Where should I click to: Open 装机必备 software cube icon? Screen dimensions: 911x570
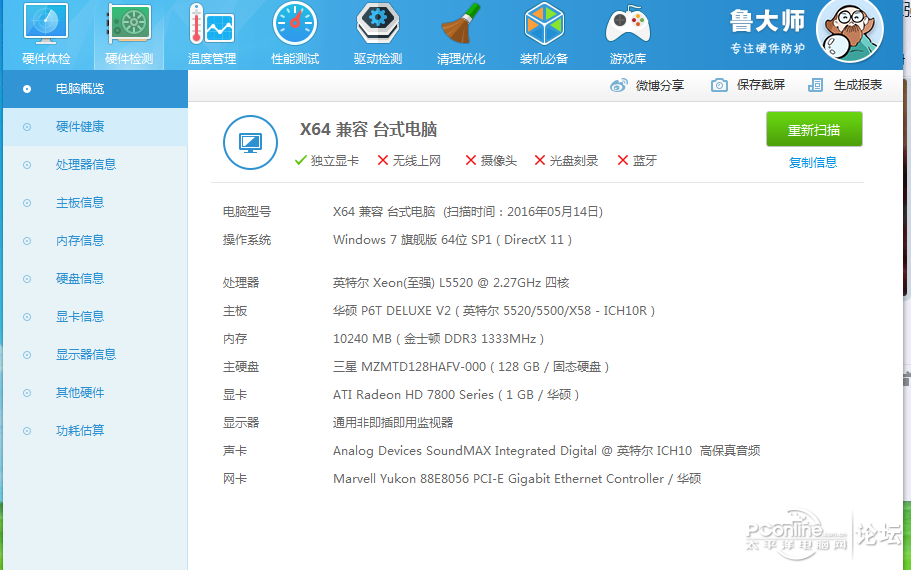544,24
